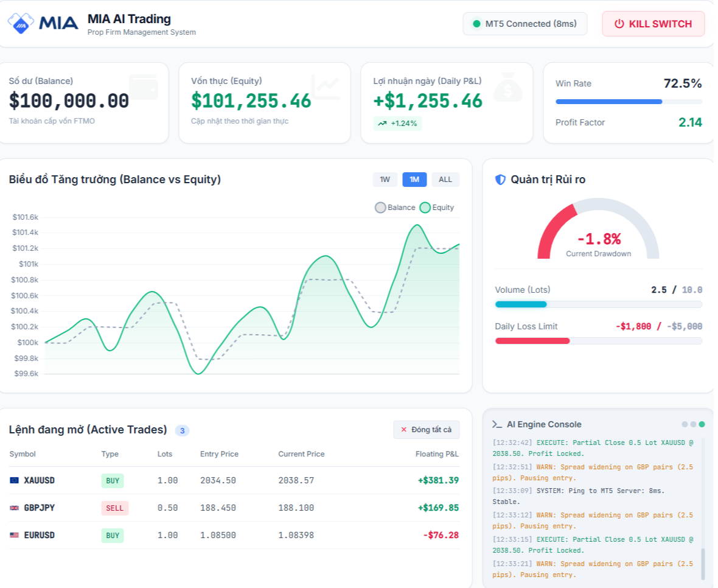Click the green dot in console header

point(702,424)
